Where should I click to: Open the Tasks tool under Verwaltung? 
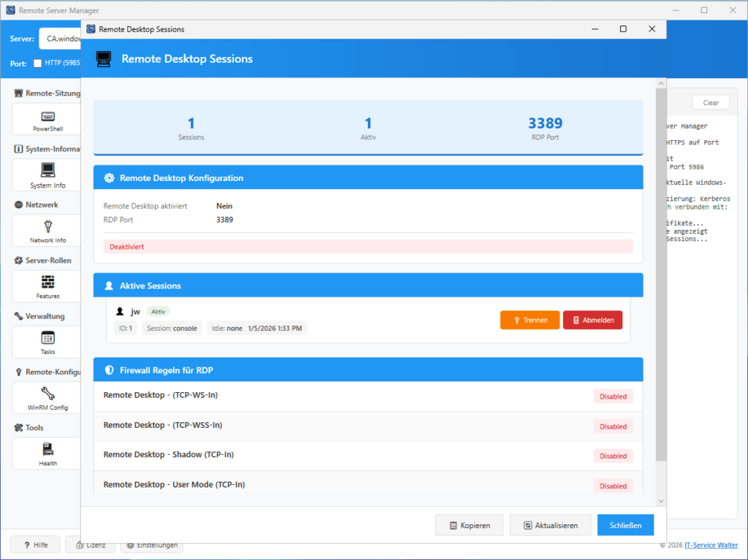point(46,341)
